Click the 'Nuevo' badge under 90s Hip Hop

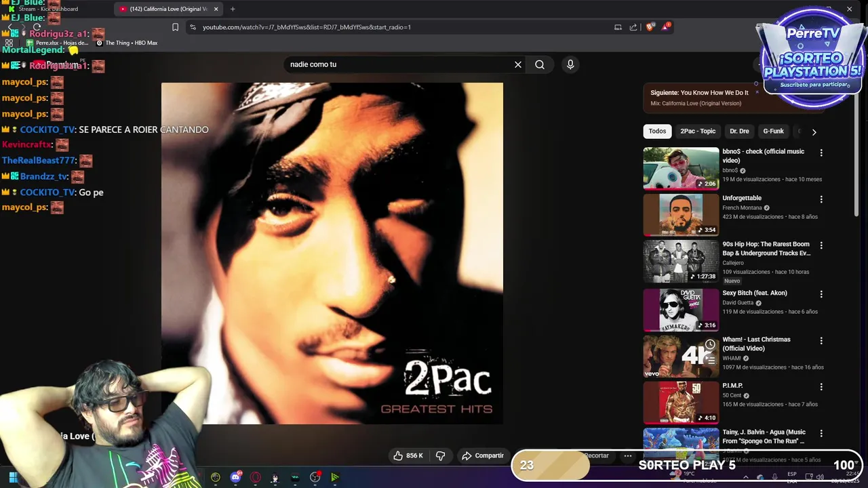coord(732,281)
